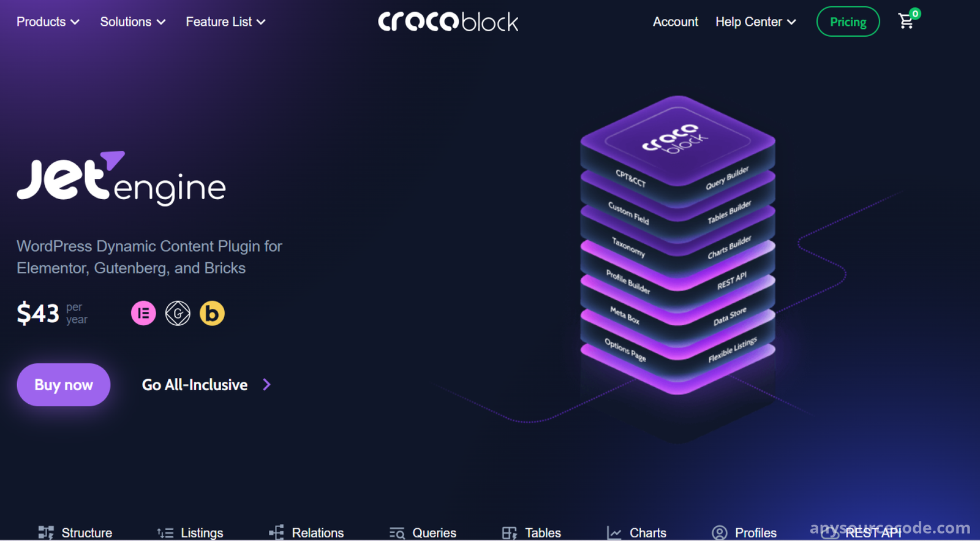Open the shopping cart icon

(907, 21)
